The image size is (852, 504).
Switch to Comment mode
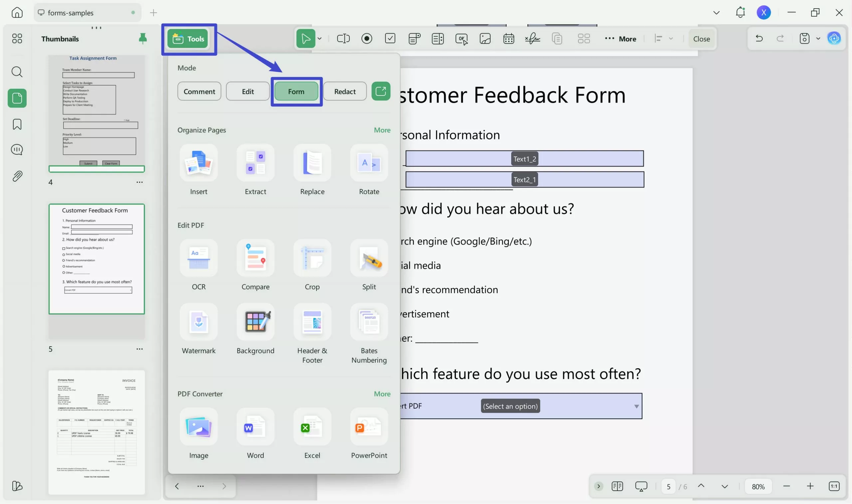(x=199, y=91)
